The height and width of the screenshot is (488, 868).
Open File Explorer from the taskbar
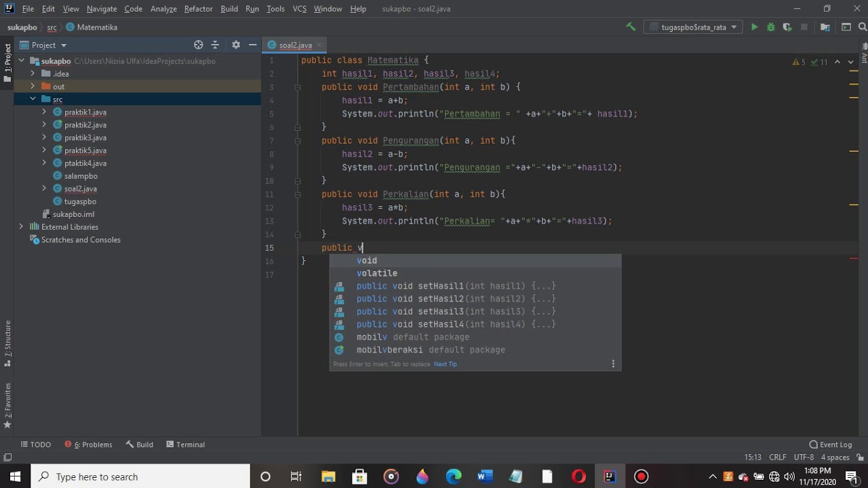coord(328,476)
